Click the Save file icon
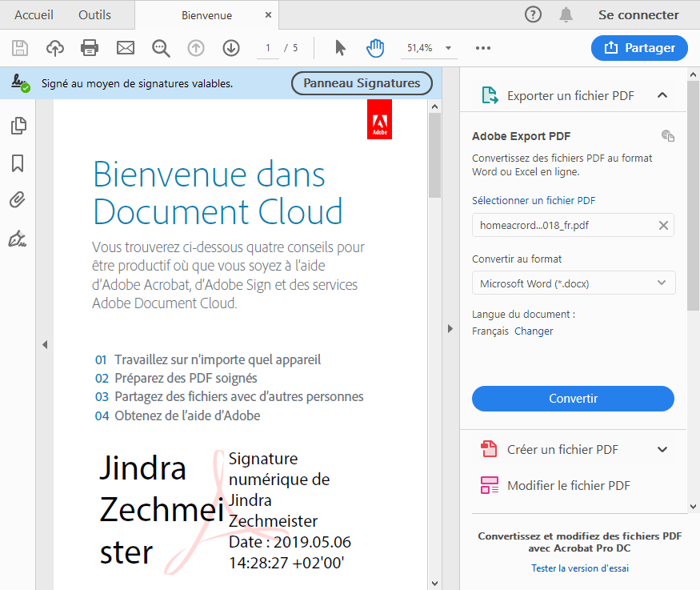 point(20,48)
